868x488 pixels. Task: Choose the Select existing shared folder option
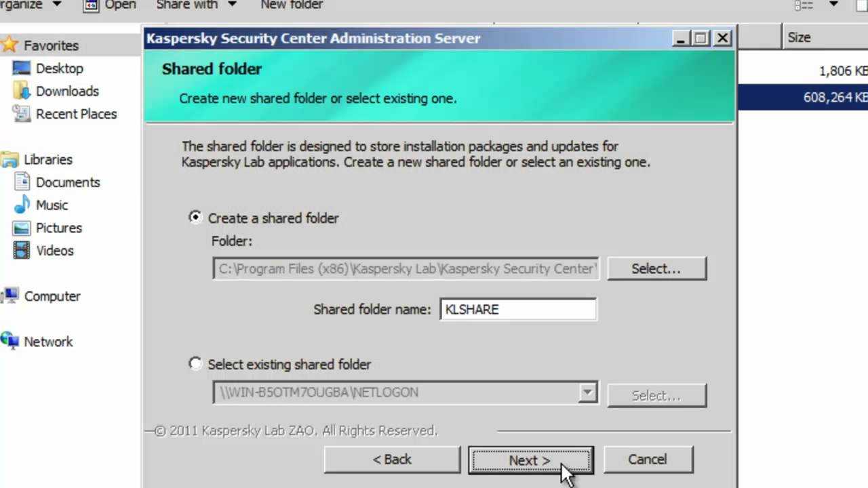point(195,364)
